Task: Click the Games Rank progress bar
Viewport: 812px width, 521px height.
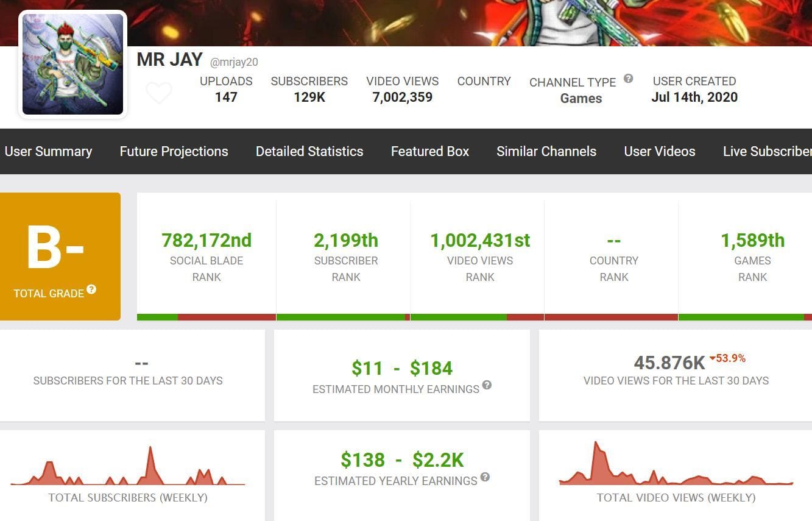Action: coord(752,317)
